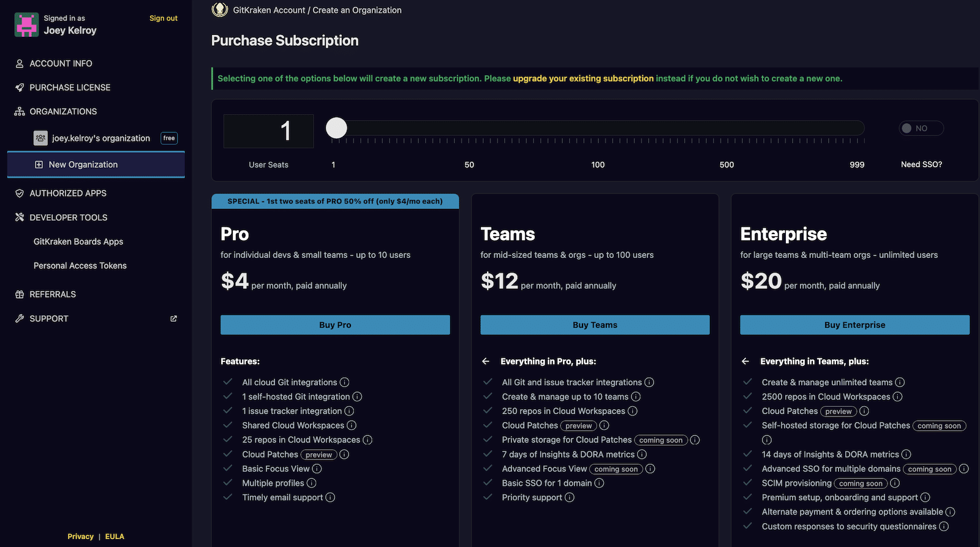Click the Pro special offer banner
The height and width of the screenshot is (547, 980).
[x=335, y=202]
